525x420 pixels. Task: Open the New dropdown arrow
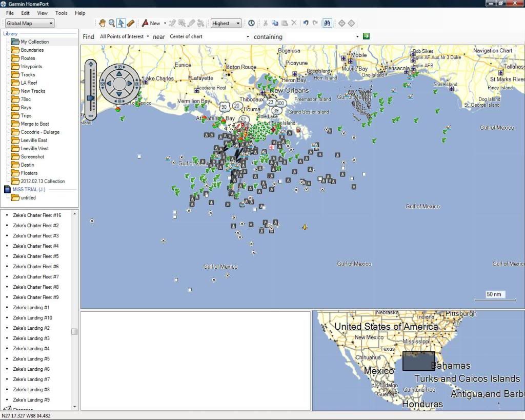[165, 23]
